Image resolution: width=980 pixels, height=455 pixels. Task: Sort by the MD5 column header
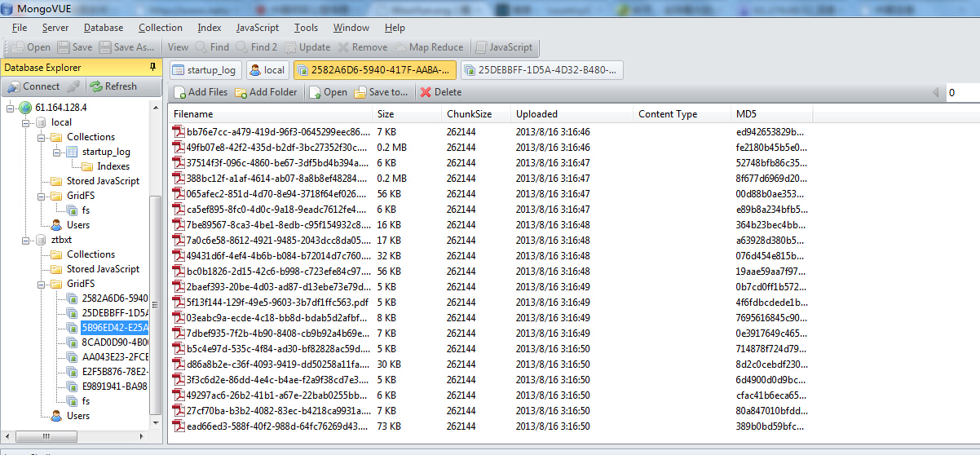pyautogui.click(x=772, y=114)
